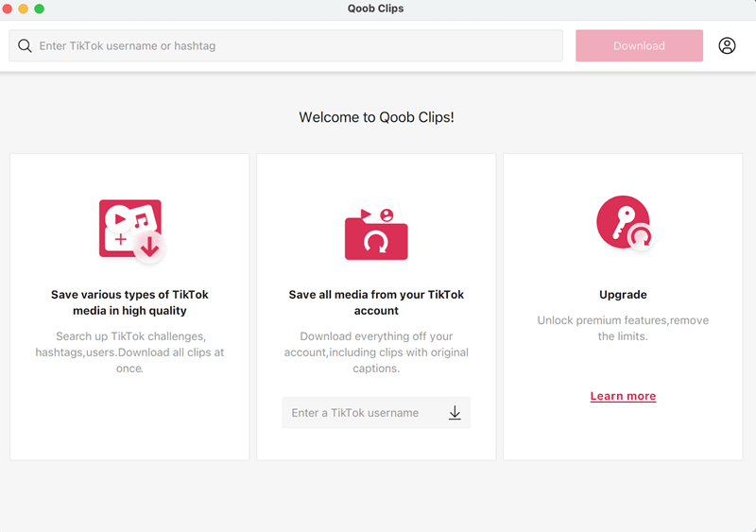
Task: Maximize the window with green button
Action: click(x=39, y=9)
